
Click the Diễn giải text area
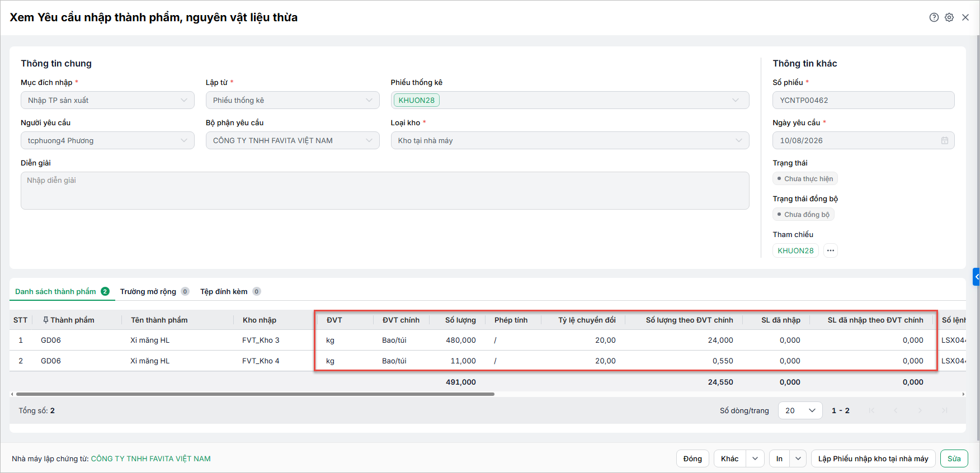pos(385,191)
